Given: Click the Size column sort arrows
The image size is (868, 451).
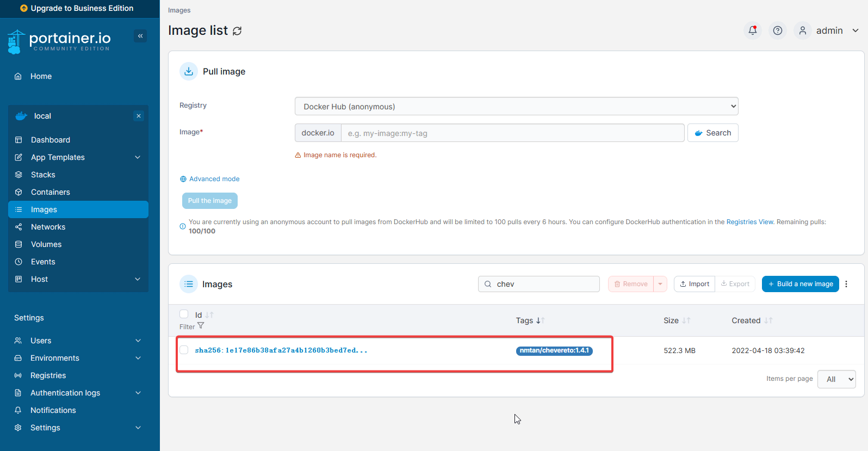Looking at the screenshot, I should point(686,320).
